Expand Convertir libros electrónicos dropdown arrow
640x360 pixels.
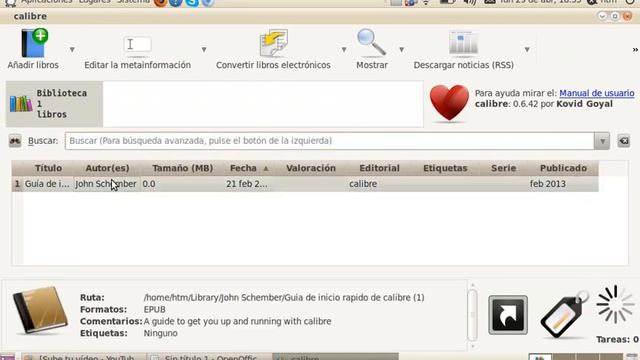(x=344, y=50)
